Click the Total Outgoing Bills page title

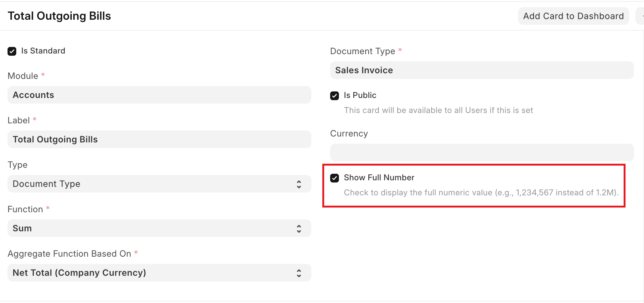[59, 16]
